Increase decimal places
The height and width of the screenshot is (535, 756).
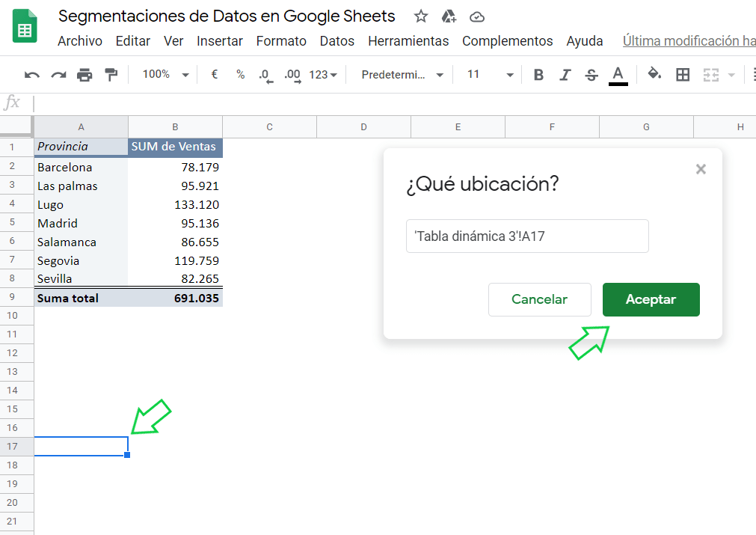(x=292, y=76)
